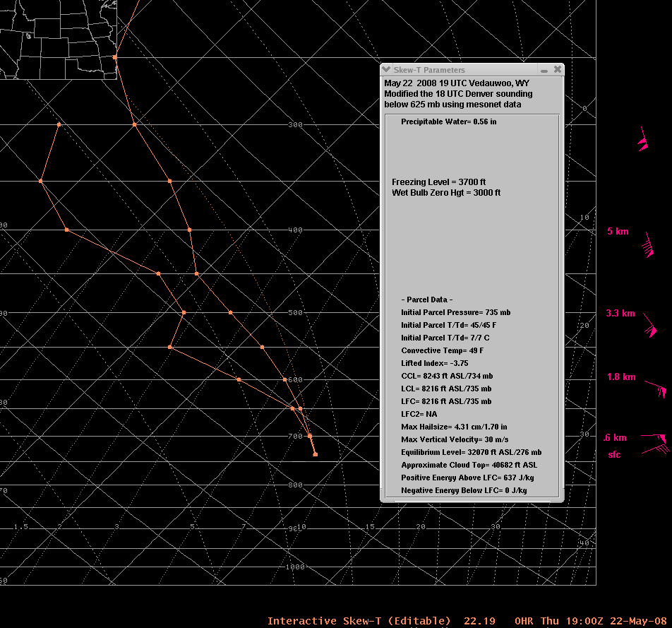672x628 pixels.
Task: Select the topmost temperature point near the map inset
Action: click(115, 57)
